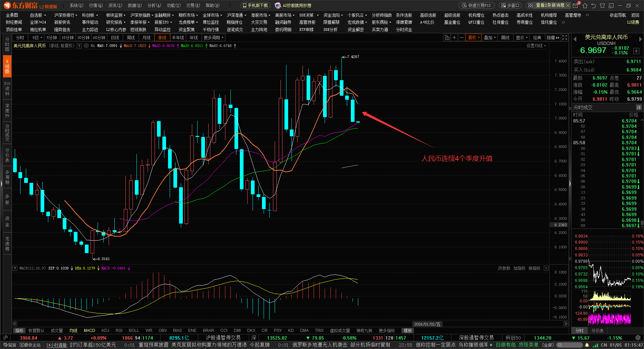Toggle the 成交量 volume indicator
This screenshot has height=349, width=644.
57,331
